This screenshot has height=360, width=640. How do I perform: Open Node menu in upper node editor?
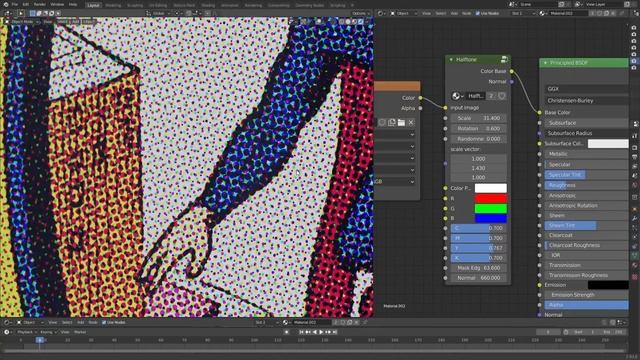[466, 13]
